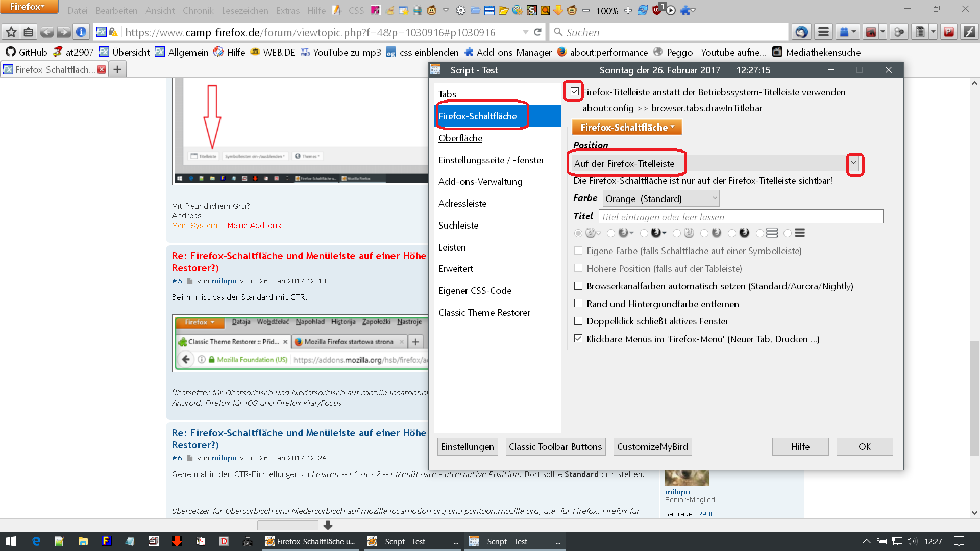Click the reload button in address bar
980x551 pixels.
point(537,32)
